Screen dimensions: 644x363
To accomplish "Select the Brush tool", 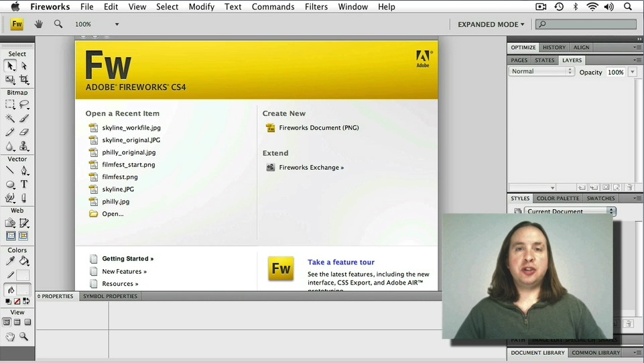I will pos(24,118).
